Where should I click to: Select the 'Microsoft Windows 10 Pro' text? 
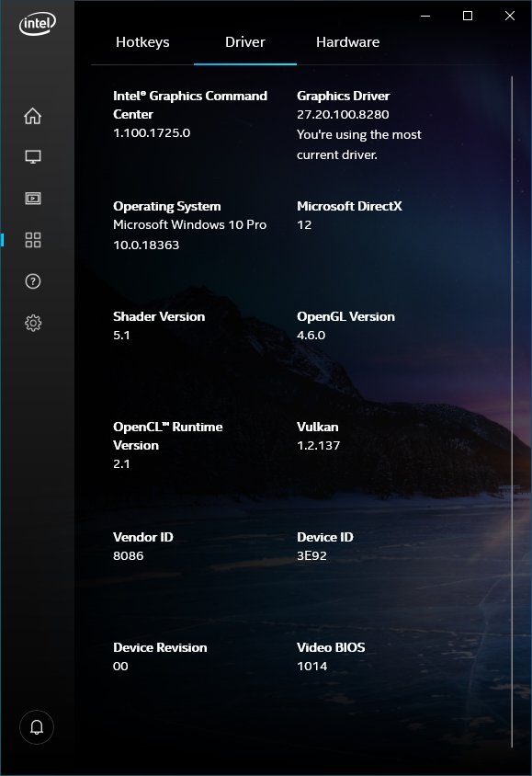pos(189,224)
